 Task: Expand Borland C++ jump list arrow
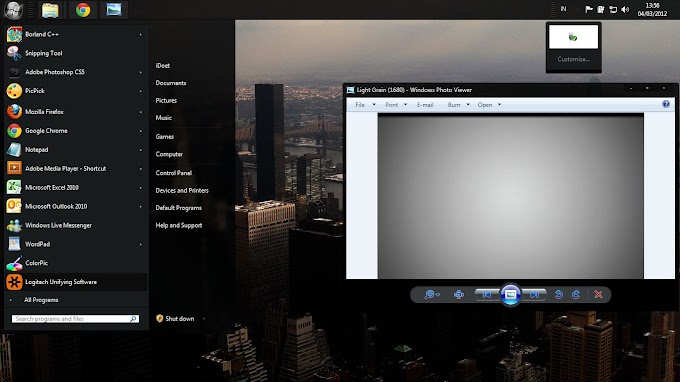(x=141, y=34)
